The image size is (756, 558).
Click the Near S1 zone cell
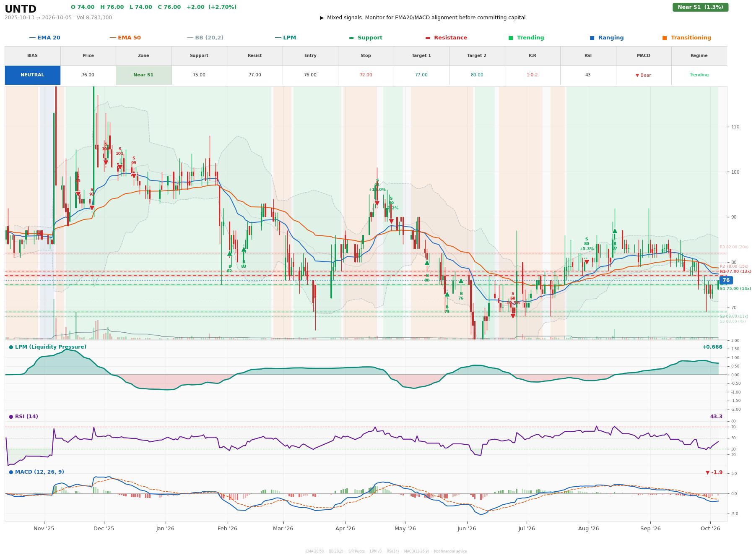(x=143, y=75)
